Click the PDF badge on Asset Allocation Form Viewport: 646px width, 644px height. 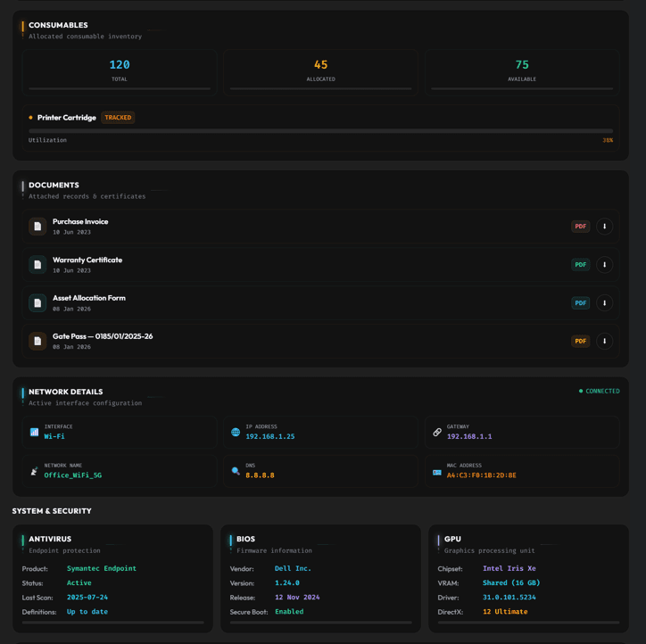(x=581, y=303)
